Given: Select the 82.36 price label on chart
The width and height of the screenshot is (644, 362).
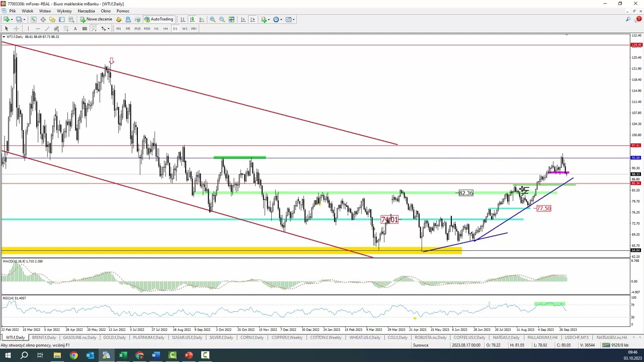Looking at the screenshot, I should 466,193.
